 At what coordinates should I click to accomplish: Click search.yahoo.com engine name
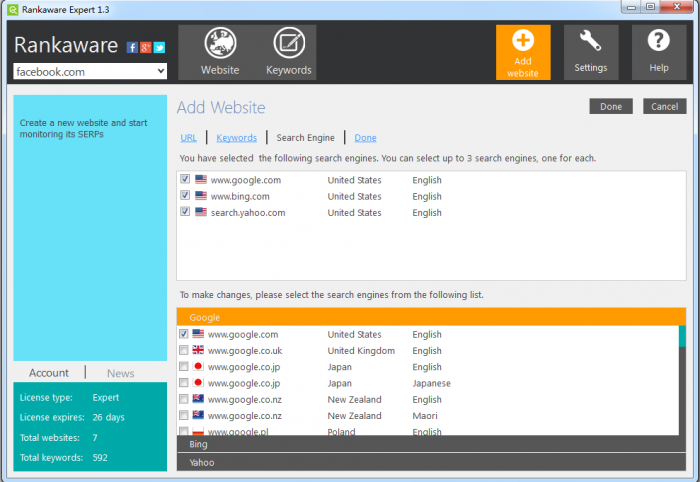[248, 212]
